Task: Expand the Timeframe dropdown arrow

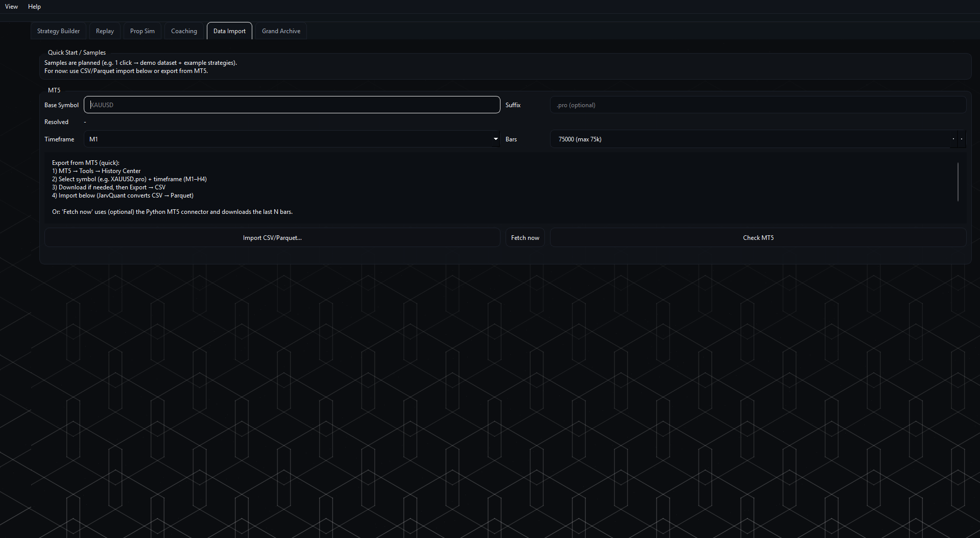Action: point(495,139)
